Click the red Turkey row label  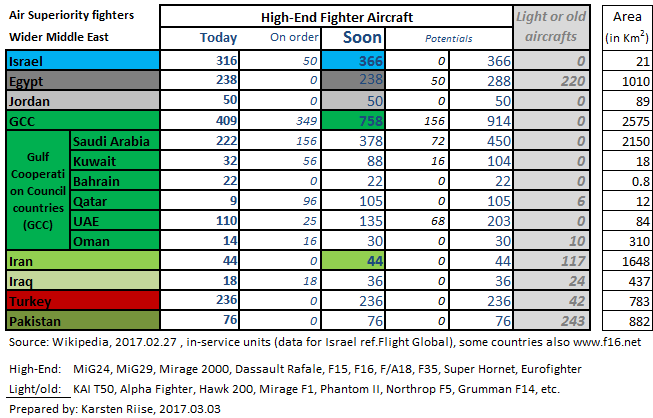coord(83,301)
